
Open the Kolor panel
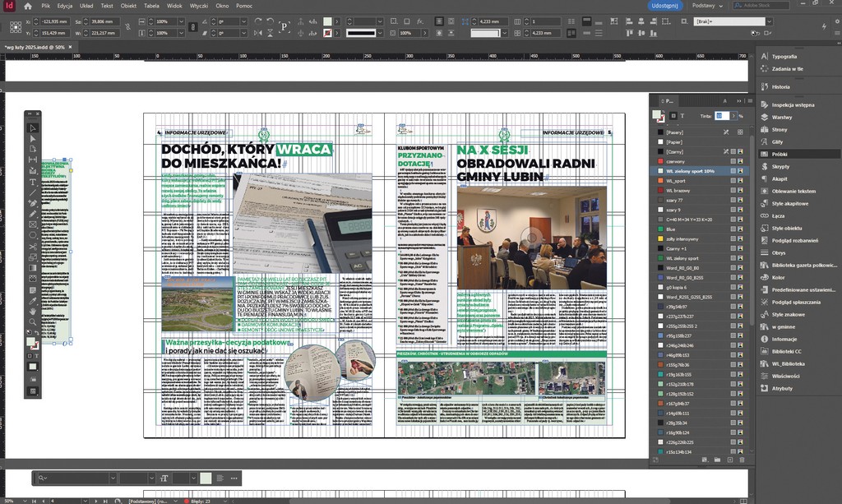click(778, 277)
